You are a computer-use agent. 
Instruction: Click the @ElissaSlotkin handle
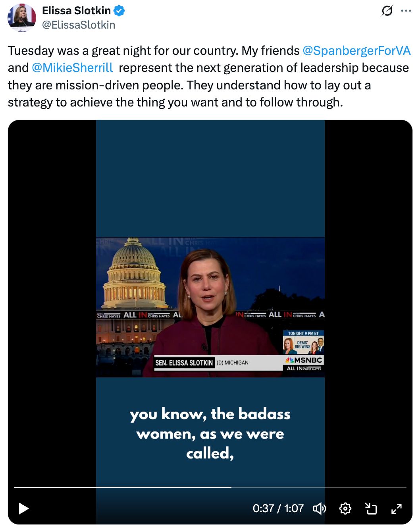79,25
